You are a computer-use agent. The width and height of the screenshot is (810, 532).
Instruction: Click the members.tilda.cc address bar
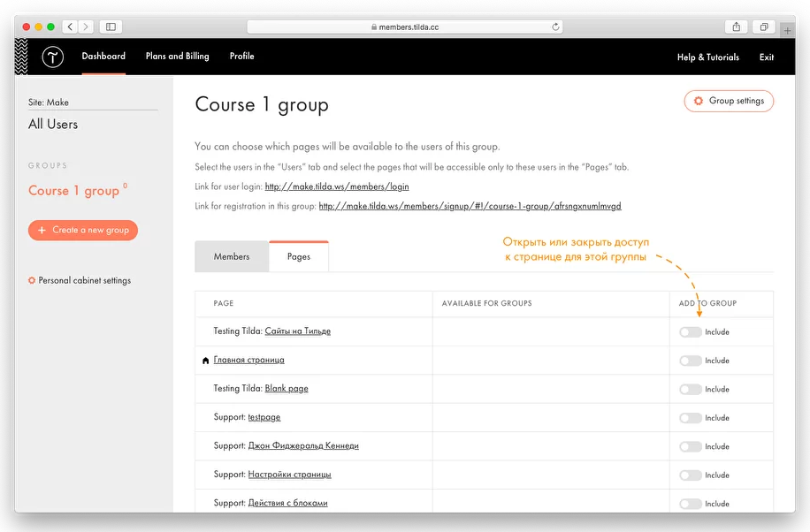[404, 27]
